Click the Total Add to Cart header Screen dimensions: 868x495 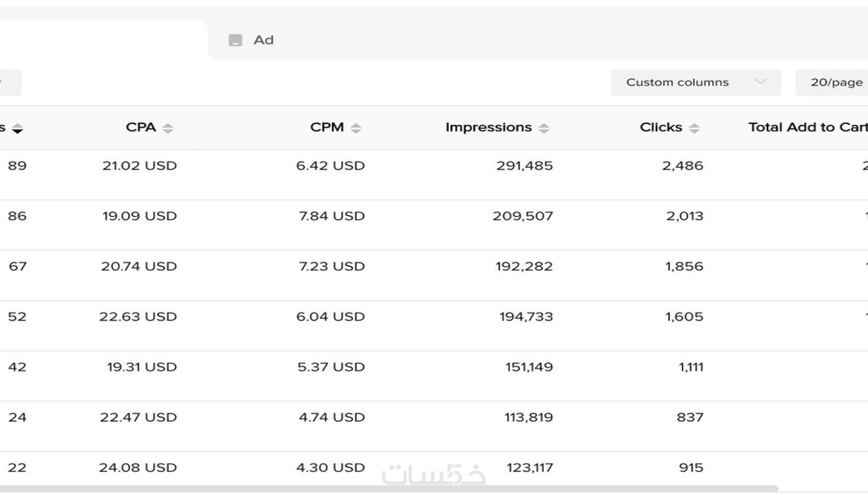[808, 128]
